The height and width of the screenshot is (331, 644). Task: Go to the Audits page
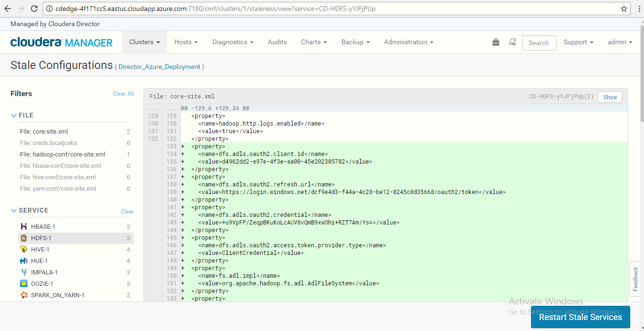point(277,42)
